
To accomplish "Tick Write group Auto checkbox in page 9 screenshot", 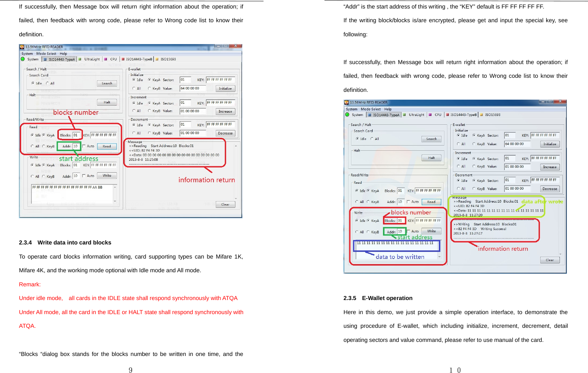I will [84, 176].
